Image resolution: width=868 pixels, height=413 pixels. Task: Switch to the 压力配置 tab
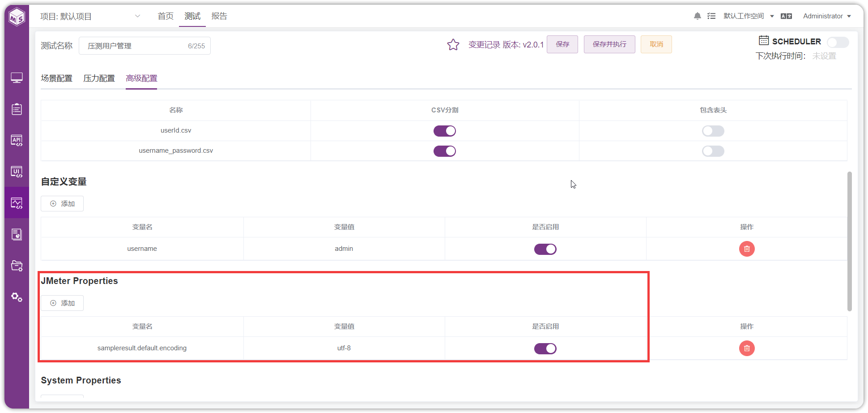pyautogui.click(x=99, y=78)
